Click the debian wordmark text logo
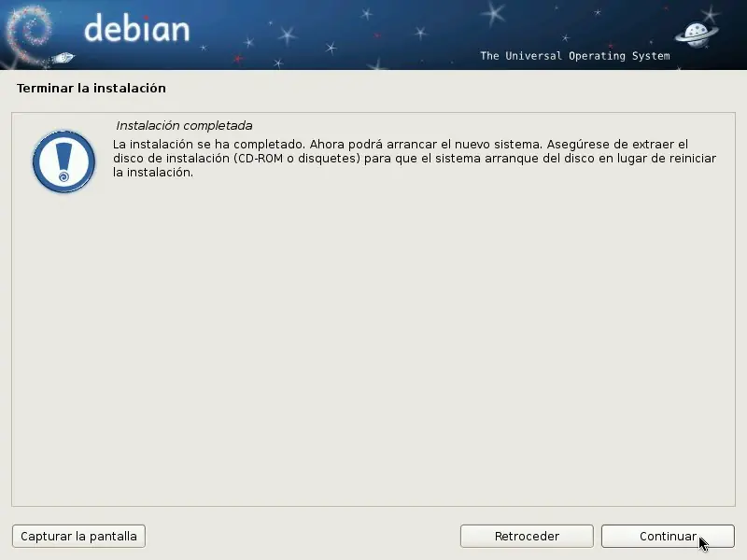The width and height of the screenshot is (747, 560). pyautogui.click(x=137, y=29)
